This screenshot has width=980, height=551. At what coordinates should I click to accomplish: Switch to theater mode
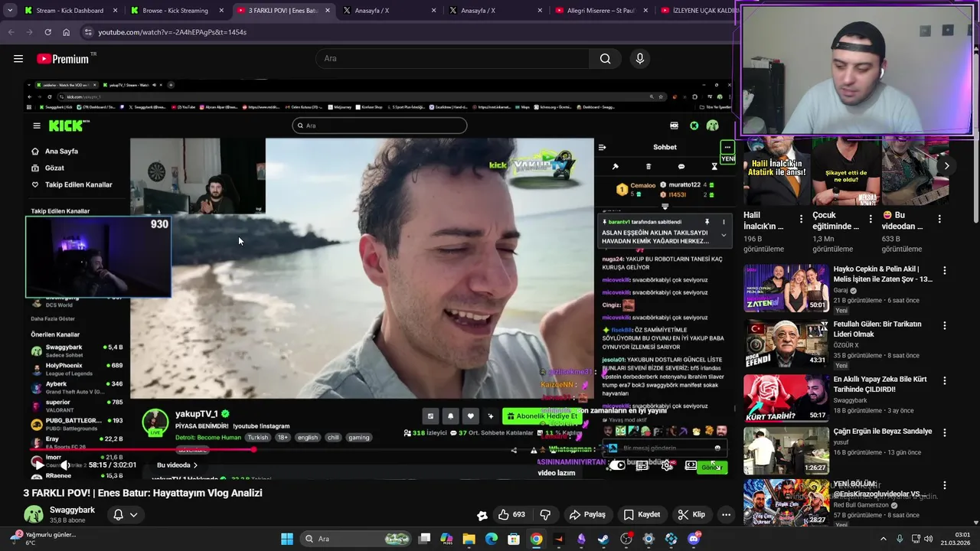(691, 465)
